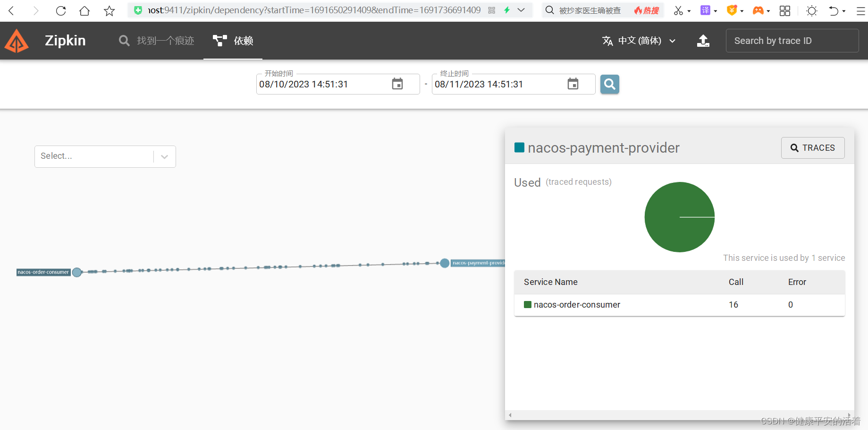Open the scissors screenshot tool
Viewport: 868px width, 430px height.
[x=678, y=10]
